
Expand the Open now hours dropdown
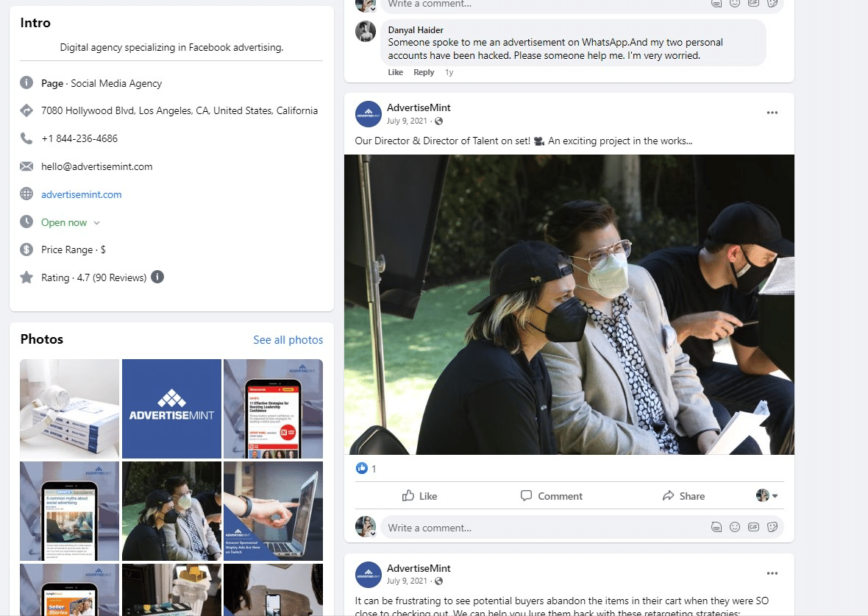pyautogui.click(x=97, y=223)
